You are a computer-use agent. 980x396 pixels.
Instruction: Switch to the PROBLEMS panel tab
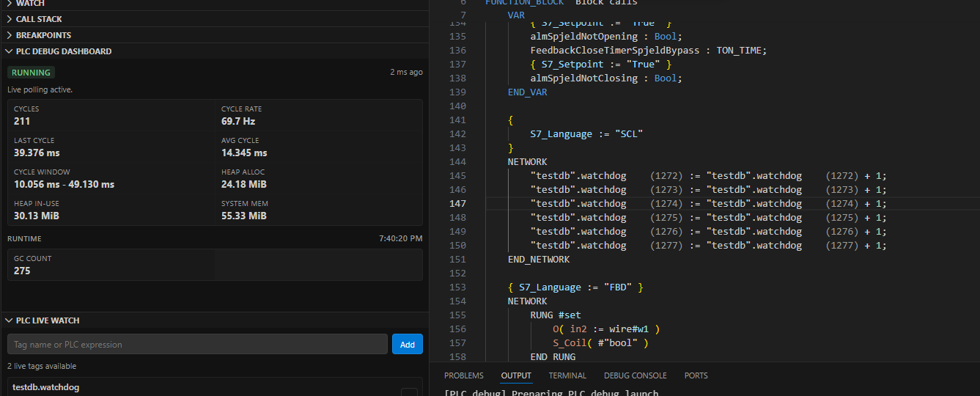464,375
